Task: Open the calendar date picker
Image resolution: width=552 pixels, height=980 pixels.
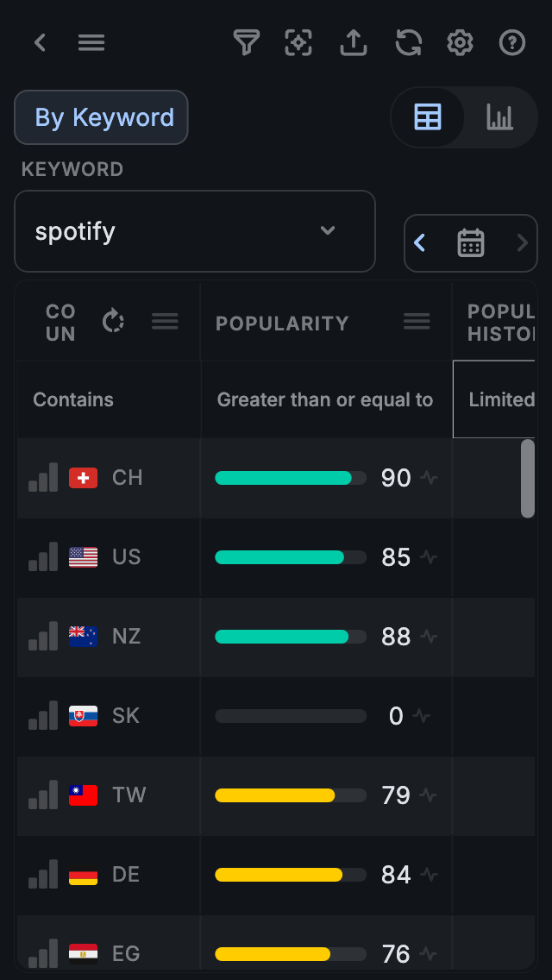Action: (x=470, y=243)
